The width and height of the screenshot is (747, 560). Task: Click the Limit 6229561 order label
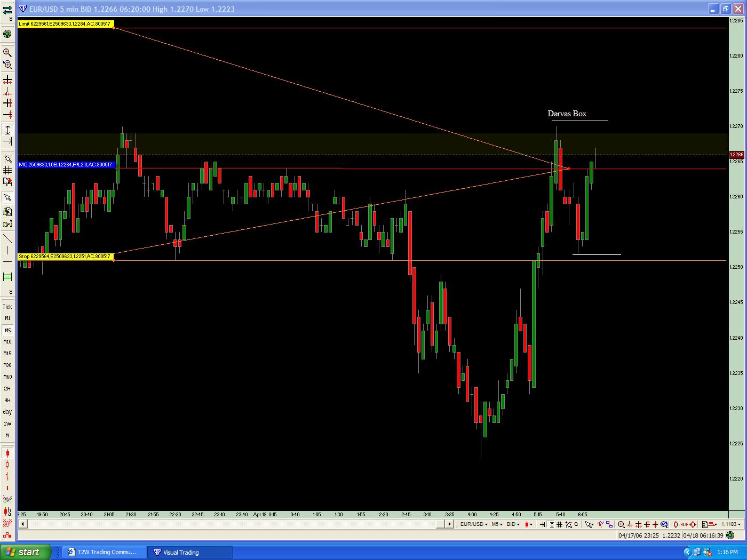point(65,24)
